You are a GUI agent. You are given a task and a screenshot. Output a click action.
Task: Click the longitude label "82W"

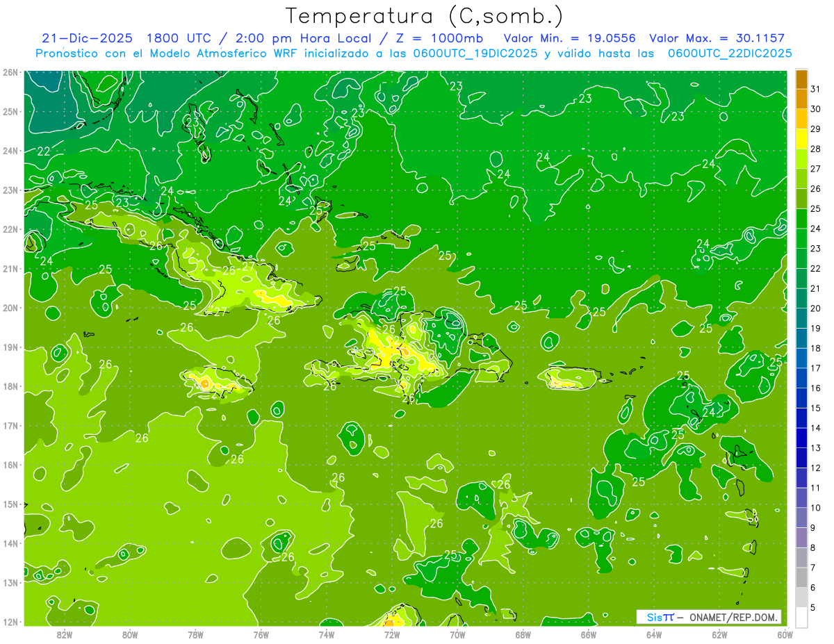(65, 635)
